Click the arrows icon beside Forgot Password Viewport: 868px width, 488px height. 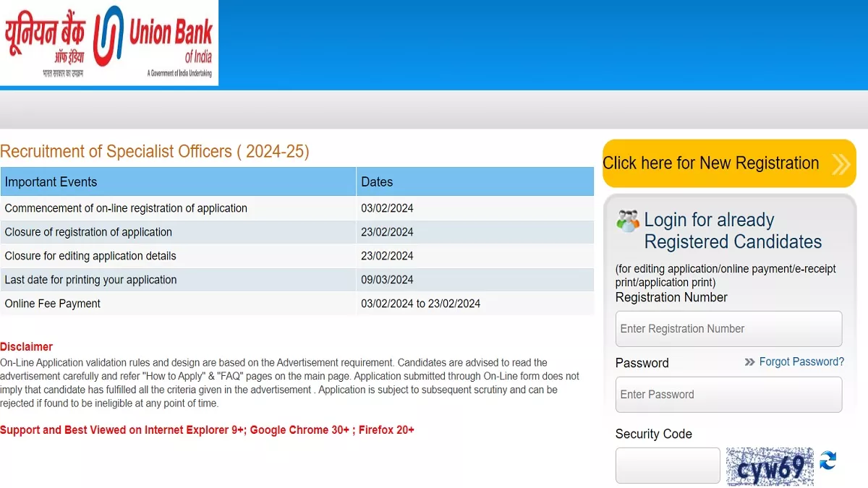(x=749, y=362)
